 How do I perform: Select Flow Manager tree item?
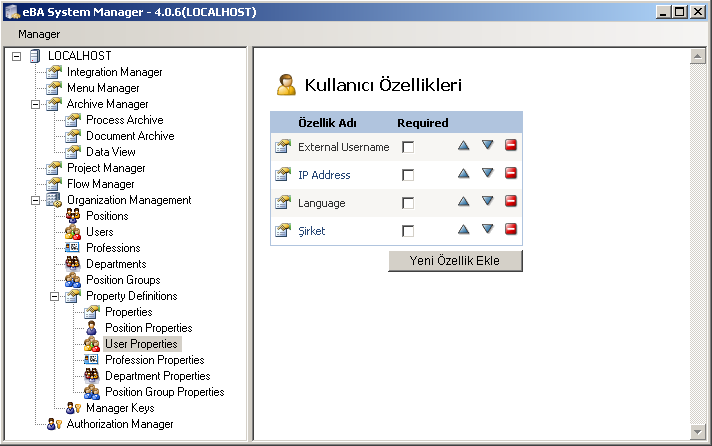[101, 184]
